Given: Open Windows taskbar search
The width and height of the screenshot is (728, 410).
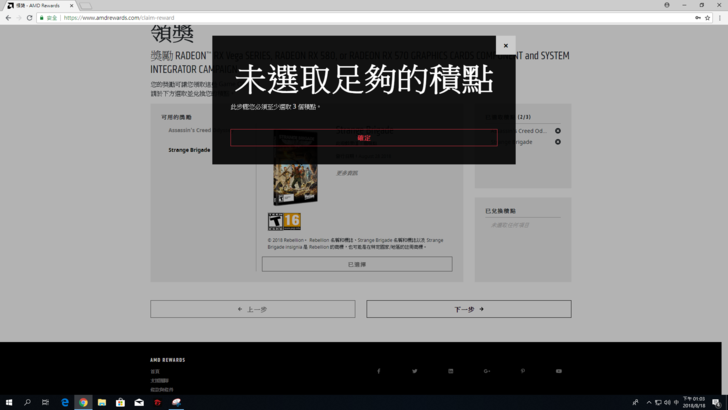Looking at the screenshot, I should (x=27, y=403).
